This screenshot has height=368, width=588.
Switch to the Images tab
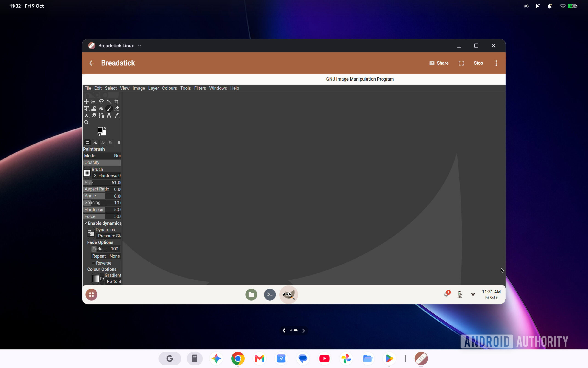point(110,143)
